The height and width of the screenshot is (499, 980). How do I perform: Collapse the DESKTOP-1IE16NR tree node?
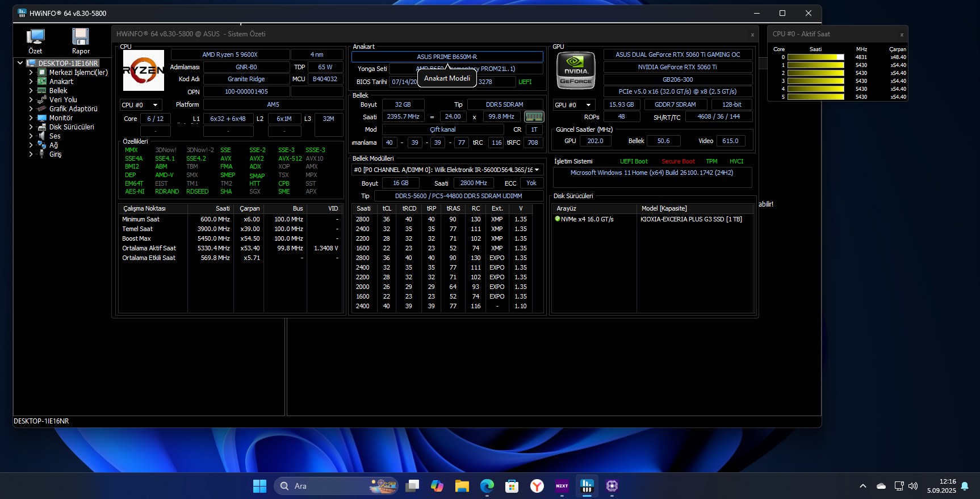click(20, 63)
